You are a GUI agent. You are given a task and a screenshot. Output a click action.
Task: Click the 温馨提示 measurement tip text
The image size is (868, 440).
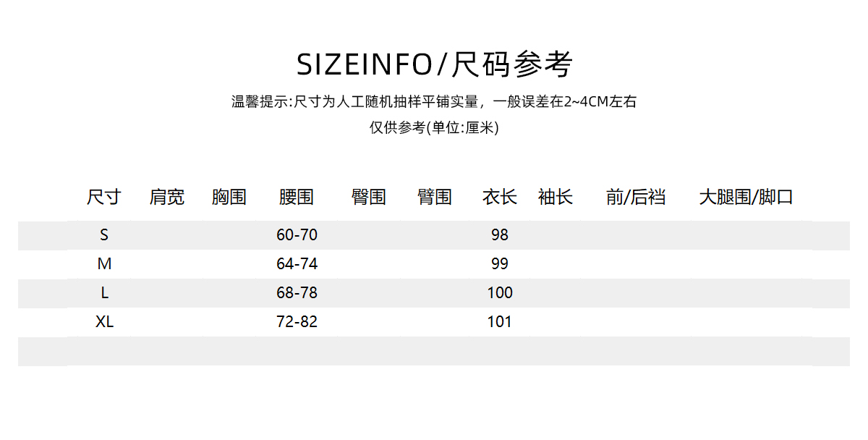click(434, 102)
